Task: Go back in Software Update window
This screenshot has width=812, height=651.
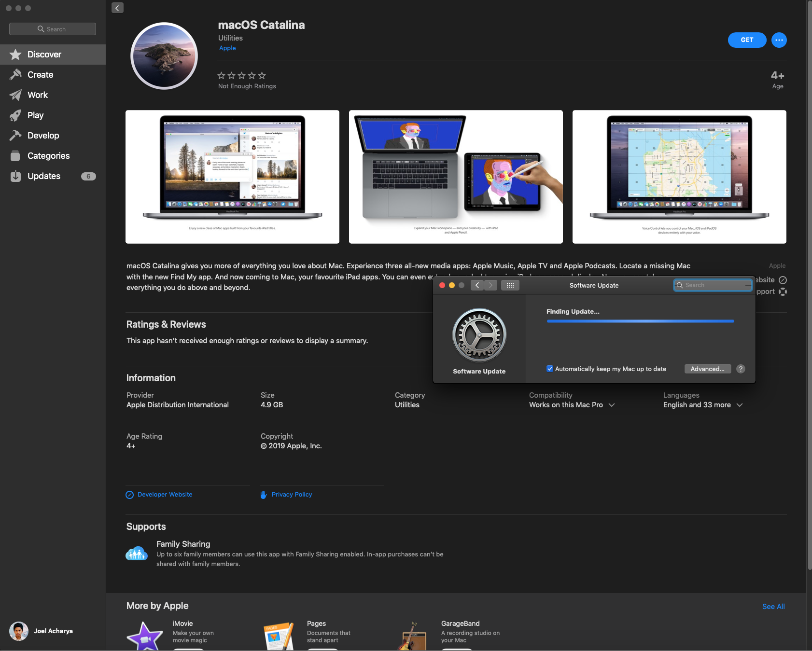Action: click(477, 285)
